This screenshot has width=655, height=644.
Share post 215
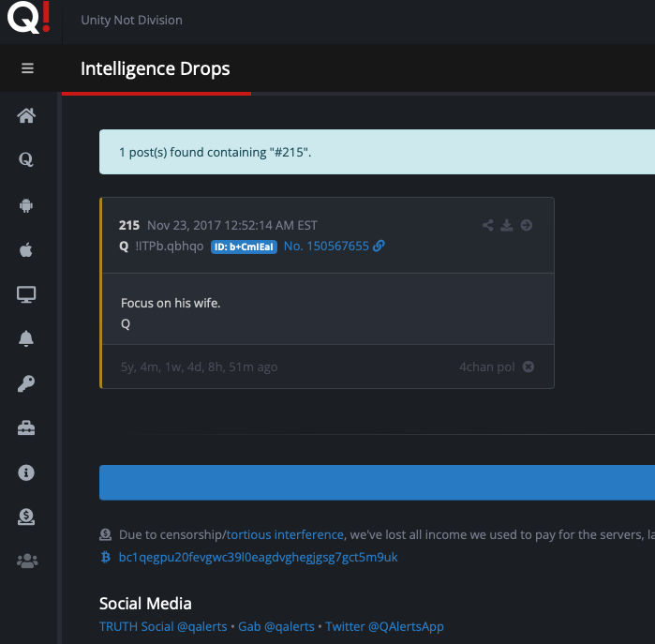(x=488, y=225)
